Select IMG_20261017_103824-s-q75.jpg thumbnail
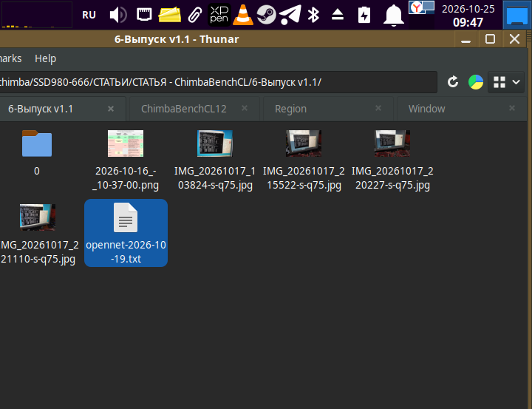 215,143
